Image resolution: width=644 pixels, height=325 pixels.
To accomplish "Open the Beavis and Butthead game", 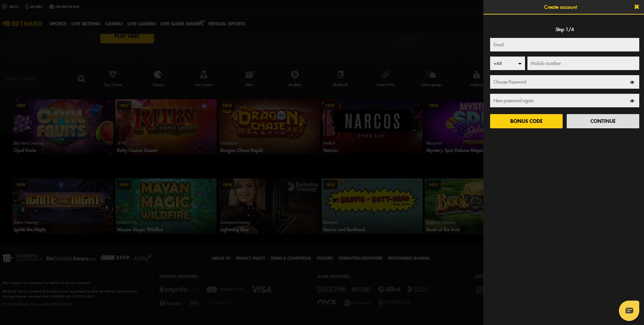I will (372, 206).
